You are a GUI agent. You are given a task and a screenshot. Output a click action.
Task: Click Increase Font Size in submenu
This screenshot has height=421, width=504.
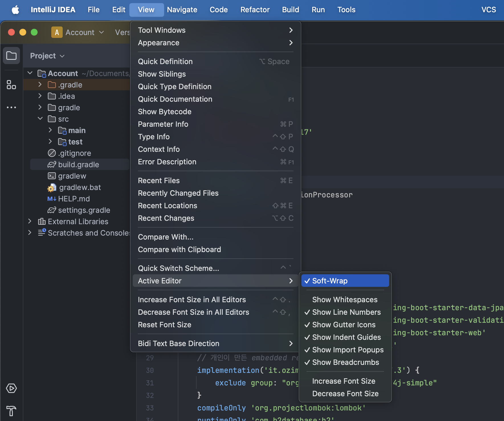[x=345, y=381]
